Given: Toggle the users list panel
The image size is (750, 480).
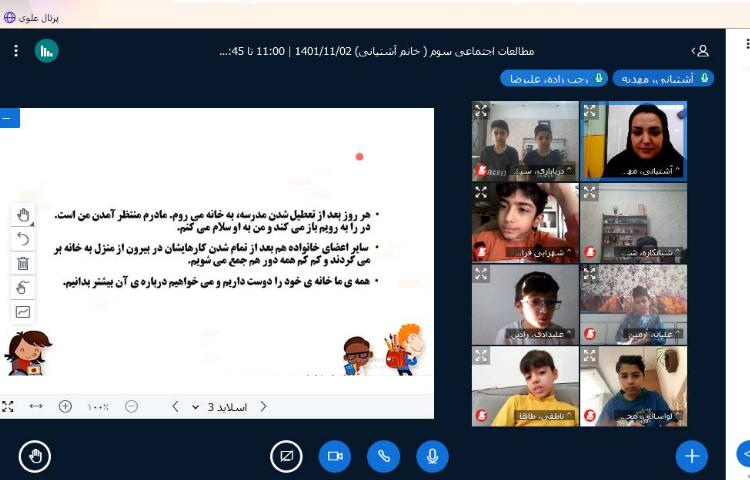Looking at the screenshot, I should pos(700,51).
